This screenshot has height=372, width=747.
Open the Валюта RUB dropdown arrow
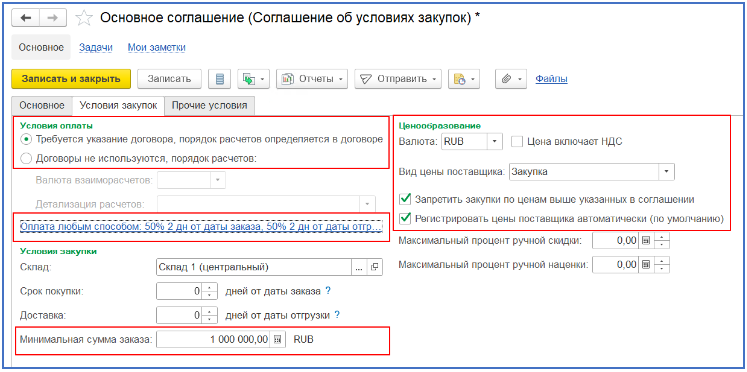click(x=495, y=141)
